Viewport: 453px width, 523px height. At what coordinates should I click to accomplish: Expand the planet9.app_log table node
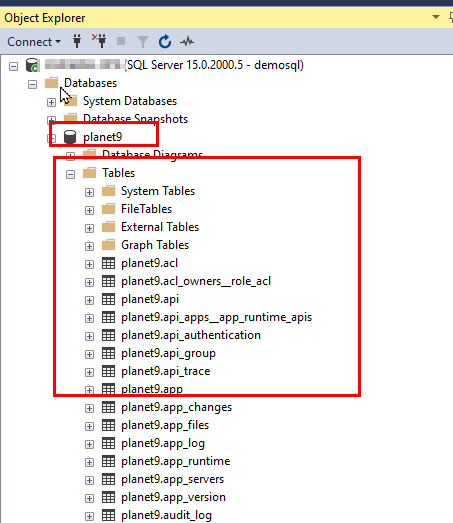tap(89, 445)
